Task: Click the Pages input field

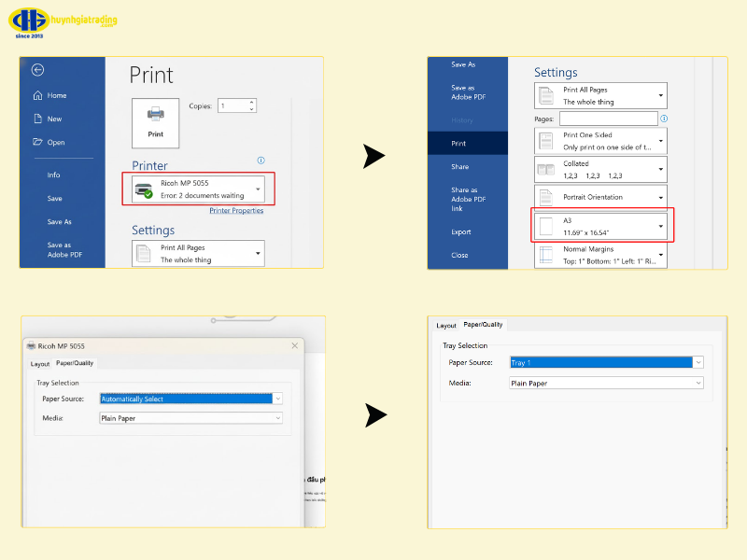Action: pos(608,119)
